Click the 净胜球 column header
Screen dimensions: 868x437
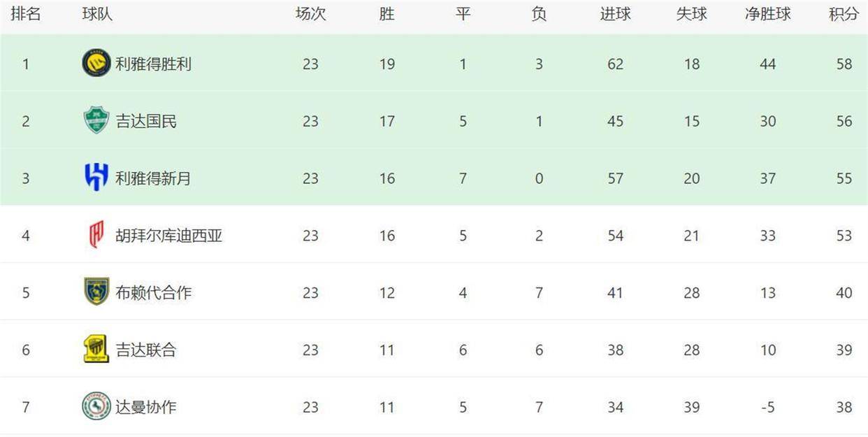pyautogui.click(x=767, y=14)
